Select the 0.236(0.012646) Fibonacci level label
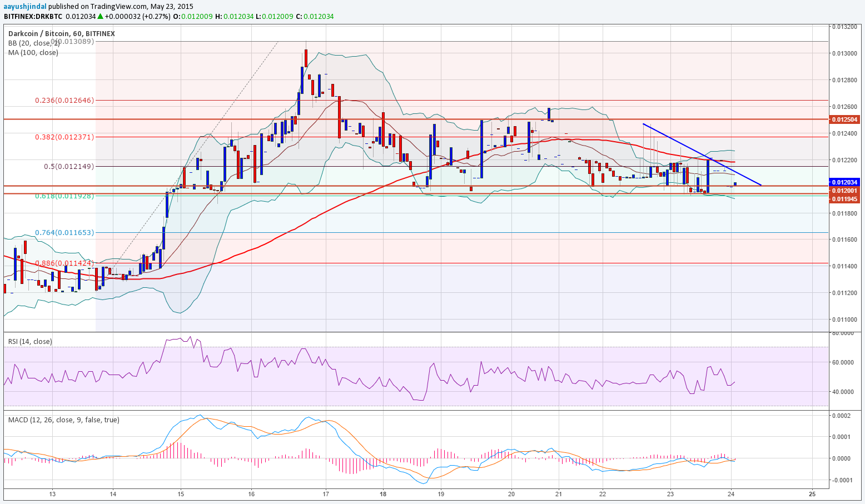Screen dimensions: 865x504 tap(64, 101)
